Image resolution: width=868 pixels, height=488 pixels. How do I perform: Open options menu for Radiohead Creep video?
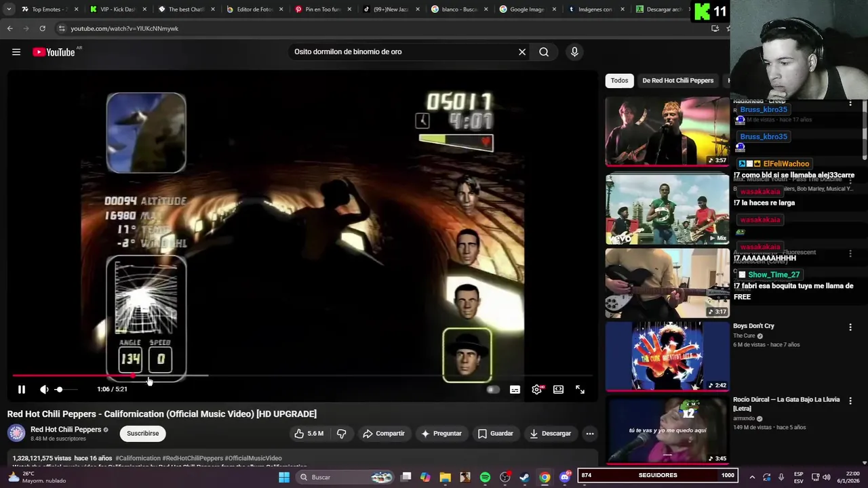pos(850,104)
